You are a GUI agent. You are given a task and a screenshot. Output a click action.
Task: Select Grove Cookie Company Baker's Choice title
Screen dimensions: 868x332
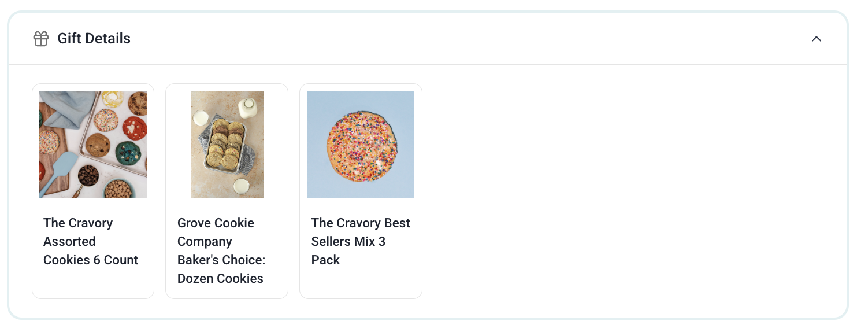221,250
